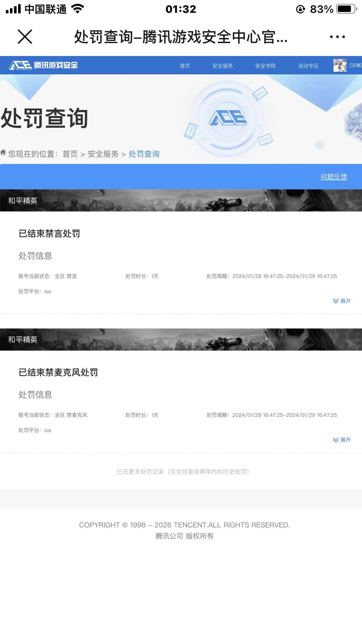Image resolution: width=362 pixels, height=644 pixels.
Task: Go to 首页 in the breadcrumb
Action: (70, 154)
